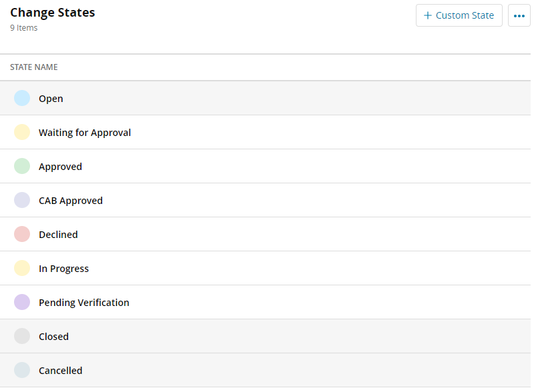
Task: Click the blue Open state color circle
Action: [22, 99]
